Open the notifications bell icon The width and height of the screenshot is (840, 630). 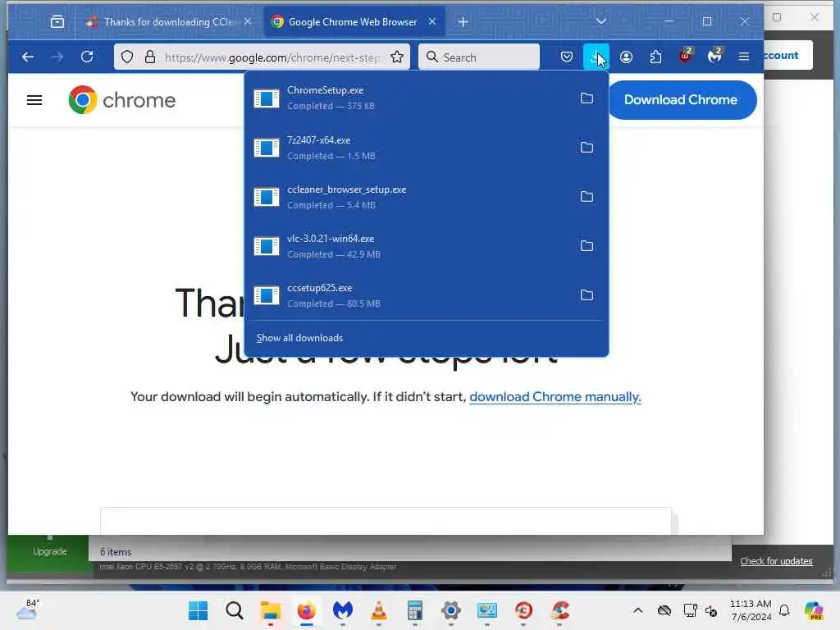784,610
